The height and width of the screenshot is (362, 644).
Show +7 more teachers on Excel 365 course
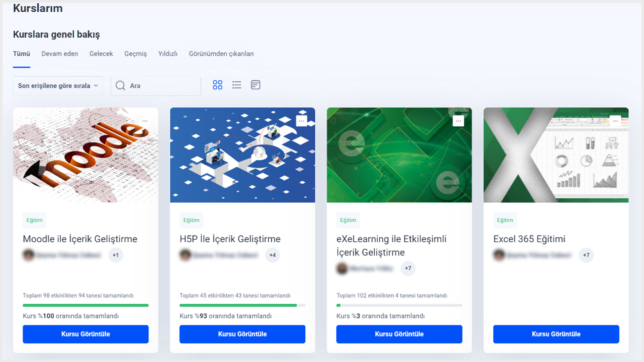click(586, 255)
